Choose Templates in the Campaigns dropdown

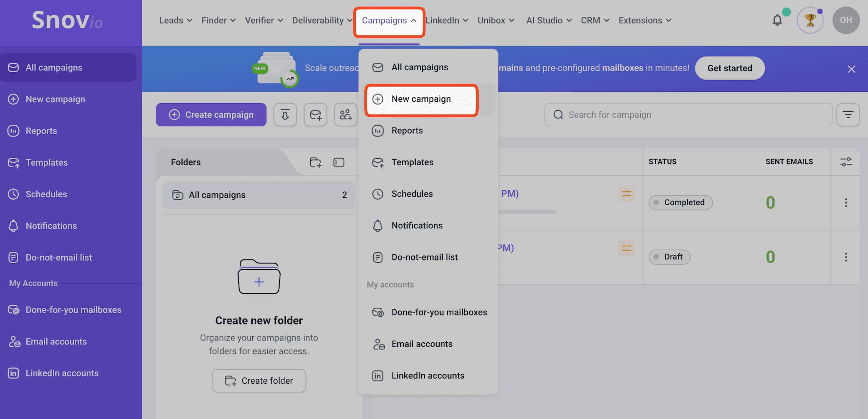(412, 162)
